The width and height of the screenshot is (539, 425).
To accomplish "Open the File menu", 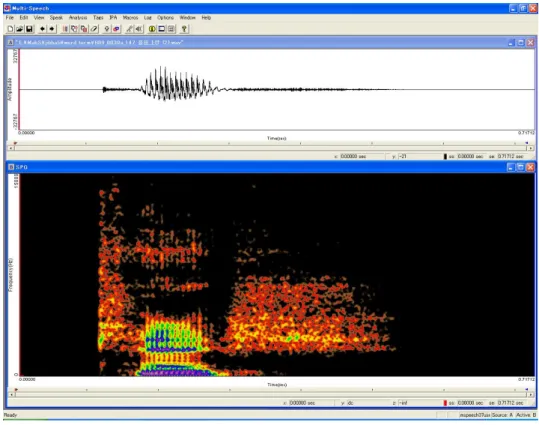I will [x=10, y=18].
